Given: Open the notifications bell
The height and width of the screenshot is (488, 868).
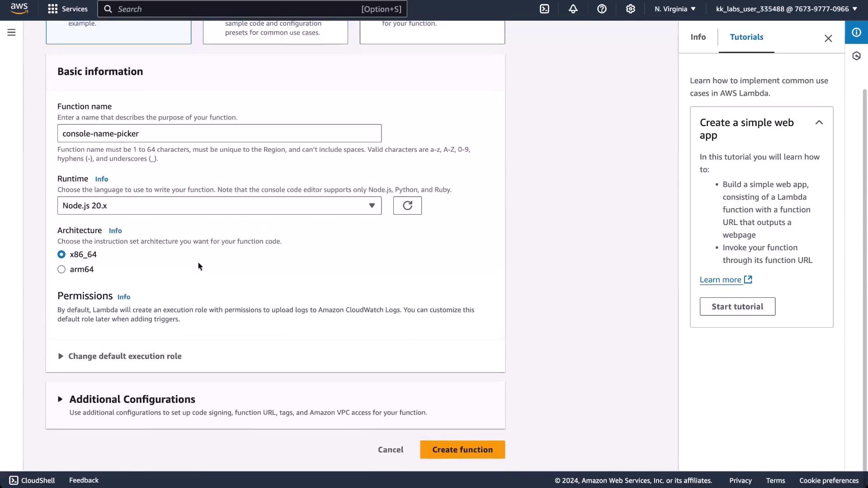Looking at the screenshot, I should click(573, 9).
